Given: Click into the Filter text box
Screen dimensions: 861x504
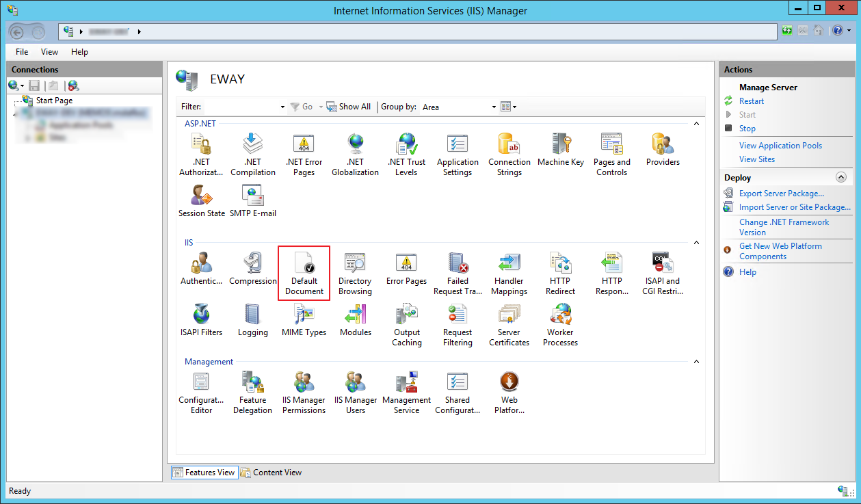Looking at the screenshot, I should 241,107.
